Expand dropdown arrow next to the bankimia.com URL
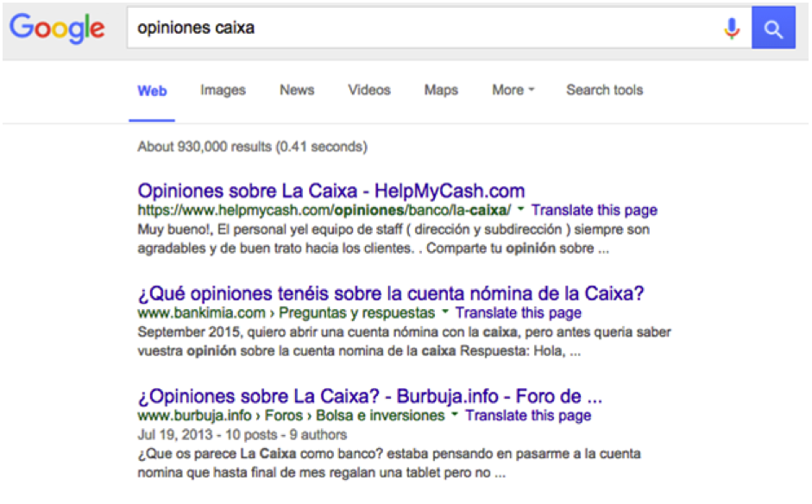This screenshot has width=812, height=504. click(x=445, y=312)
